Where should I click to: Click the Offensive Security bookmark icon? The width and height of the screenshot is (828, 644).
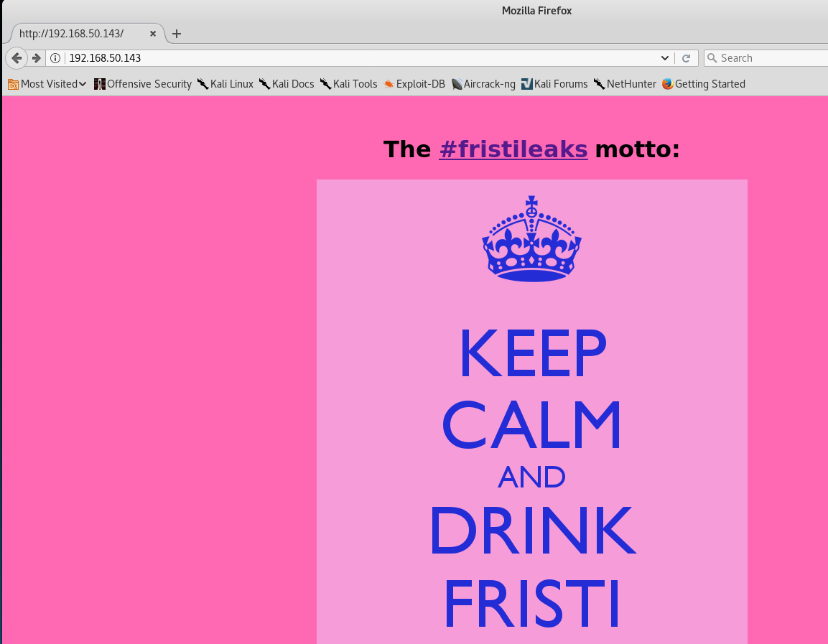pyautogui.click(x=99, y=84)
